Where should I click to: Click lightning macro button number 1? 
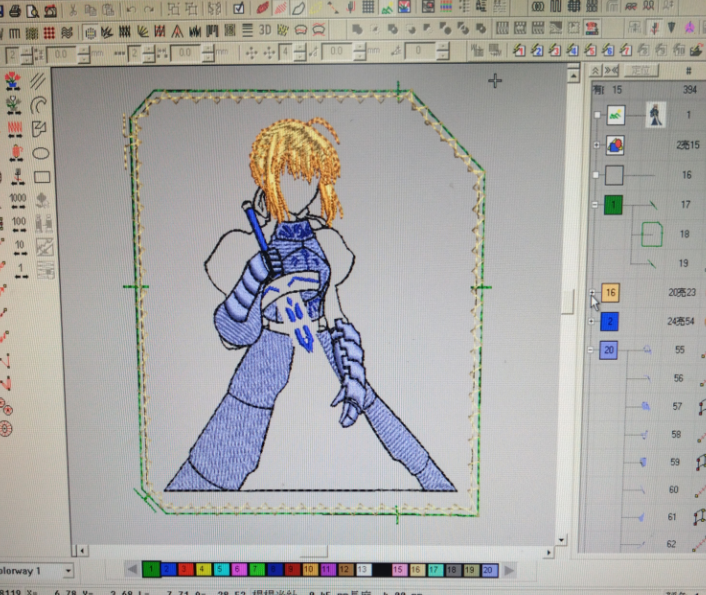pyautogui.click(x=519, y=50)
